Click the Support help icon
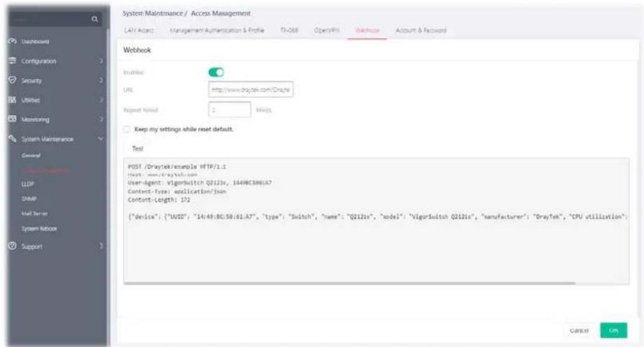 coord(13,246)
